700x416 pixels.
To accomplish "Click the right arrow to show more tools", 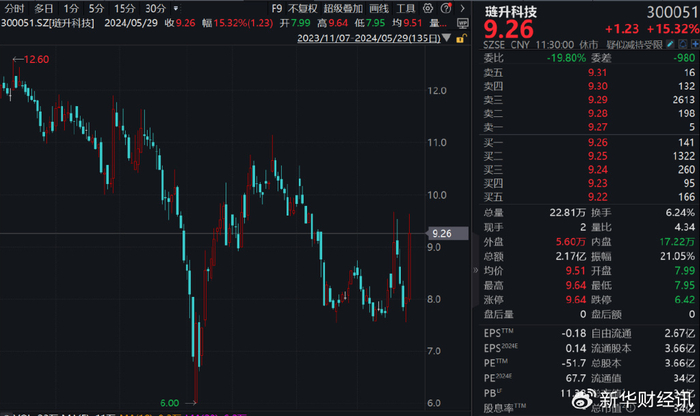I will coord(462,8).
